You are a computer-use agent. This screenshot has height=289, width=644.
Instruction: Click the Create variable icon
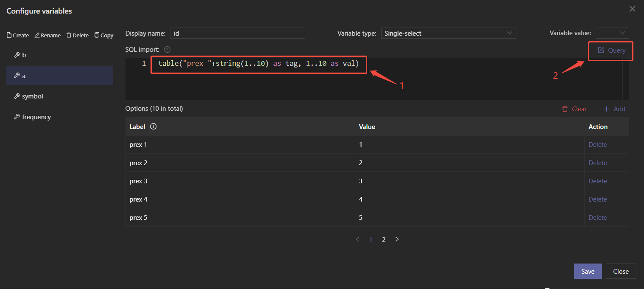9,36
